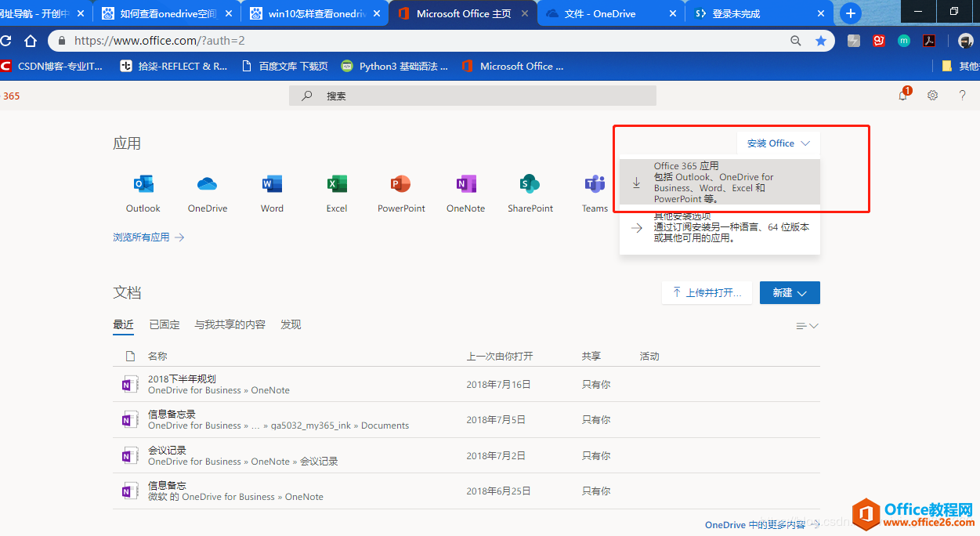The image size is (980, 536).
Task: Click inside the 搜索 search field
Action: 470,95
